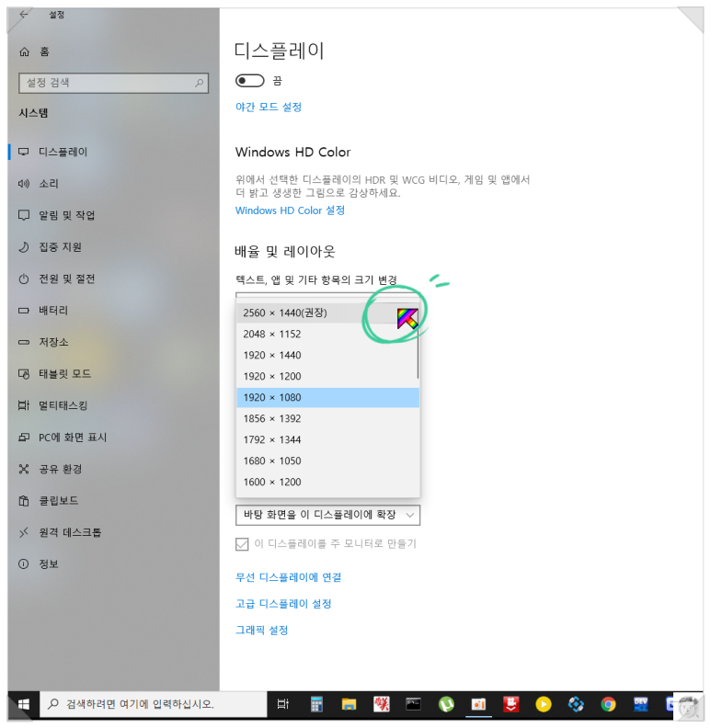Click the 클립보드 clipboard icon

tap(24, 500)
